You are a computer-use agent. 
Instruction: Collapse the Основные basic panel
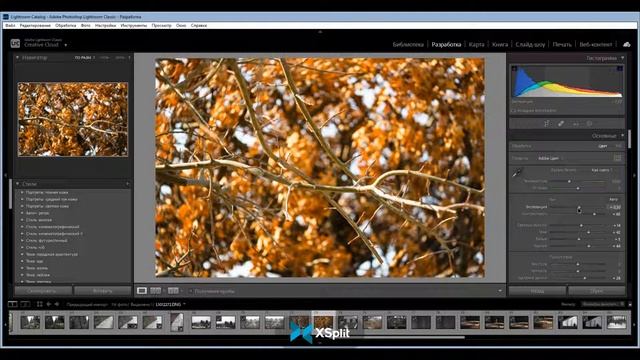click(x=622, y=135)
